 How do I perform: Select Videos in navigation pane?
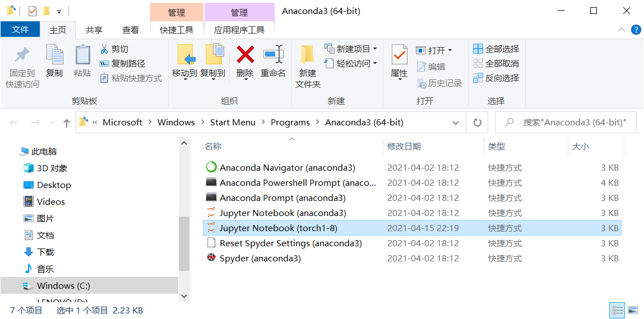point(44,201)
